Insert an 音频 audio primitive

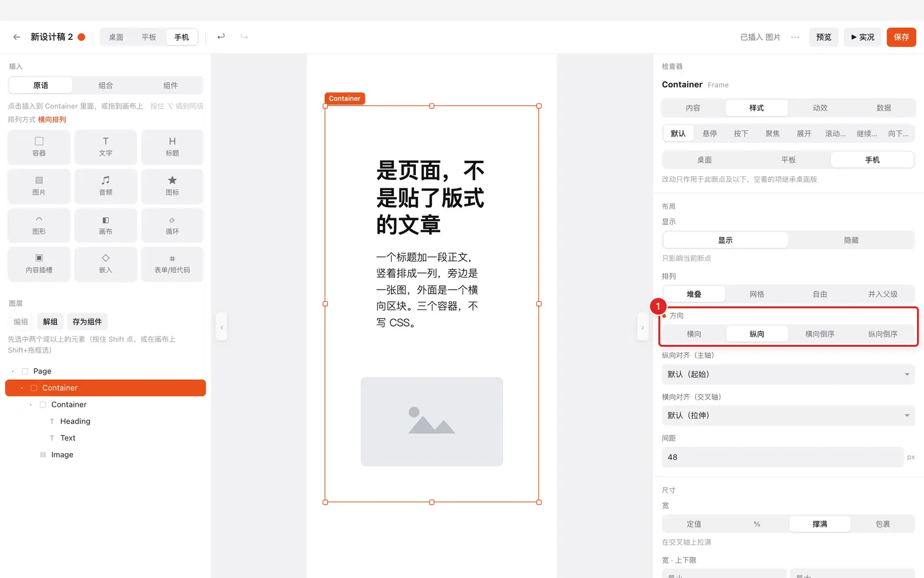[106, 186]
